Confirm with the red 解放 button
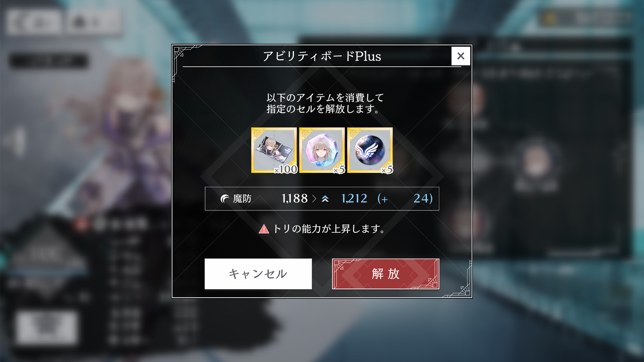 click(386, 274)
